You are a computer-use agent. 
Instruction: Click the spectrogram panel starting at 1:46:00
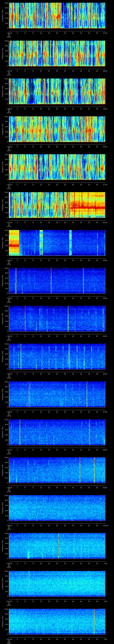pyautogui.click(x=57, y=16)
